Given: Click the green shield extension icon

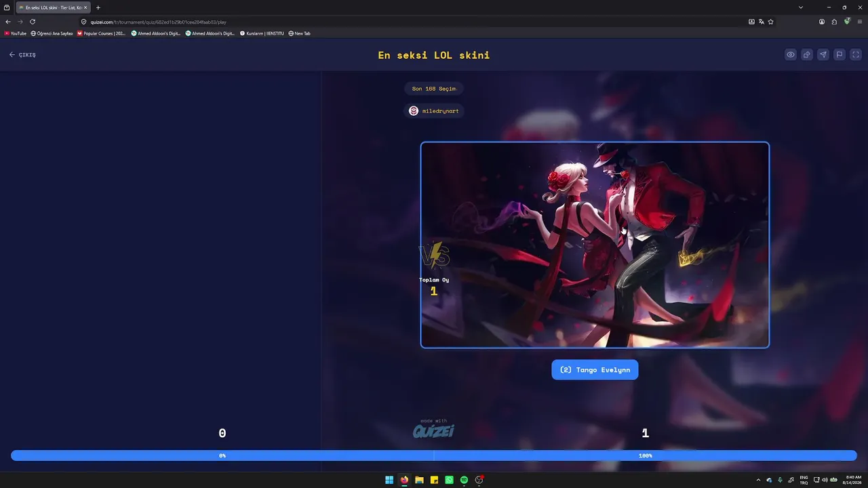Looking at the screenshot, I should pos(847,21).
